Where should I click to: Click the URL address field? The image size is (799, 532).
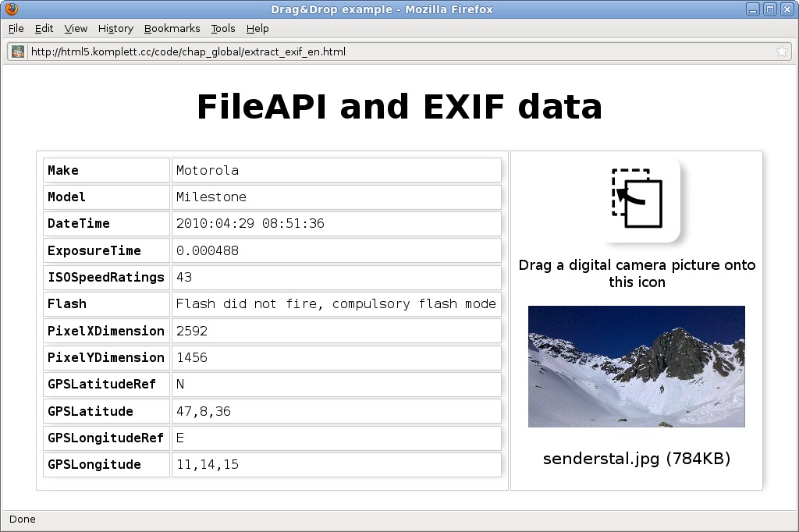[x=390, y=51]
